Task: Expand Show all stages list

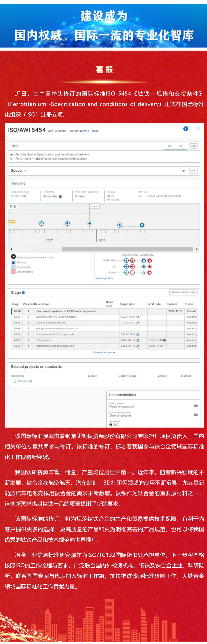Action: (104, 353)
